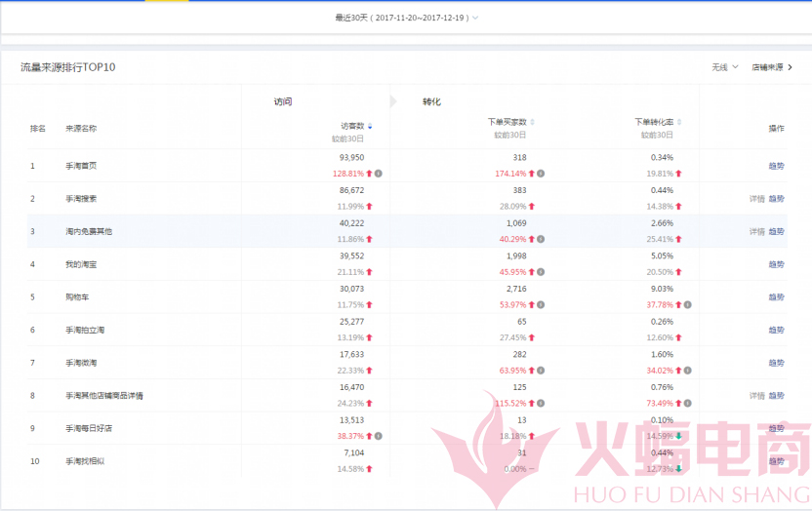Click info icon beside 34.02% in 手淘微淘 row
Viewport: 812px width, 511px height.
688,371
